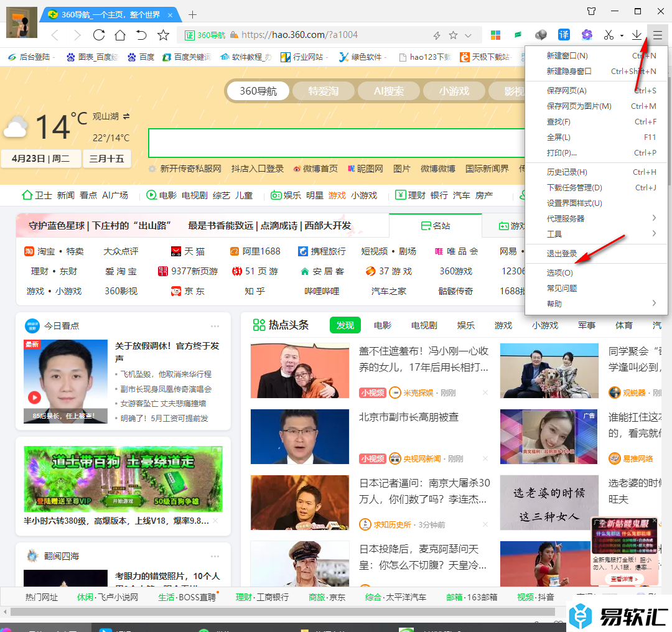Click the browser back arrow
Screen dimensions: 672x632
tap(55, 35)
